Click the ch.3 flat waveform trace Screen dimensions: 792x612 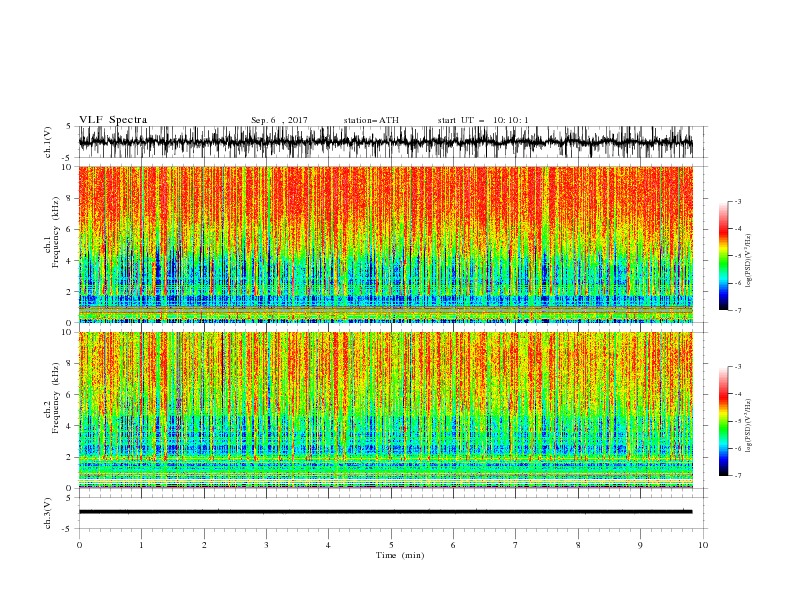pos(385,512)
